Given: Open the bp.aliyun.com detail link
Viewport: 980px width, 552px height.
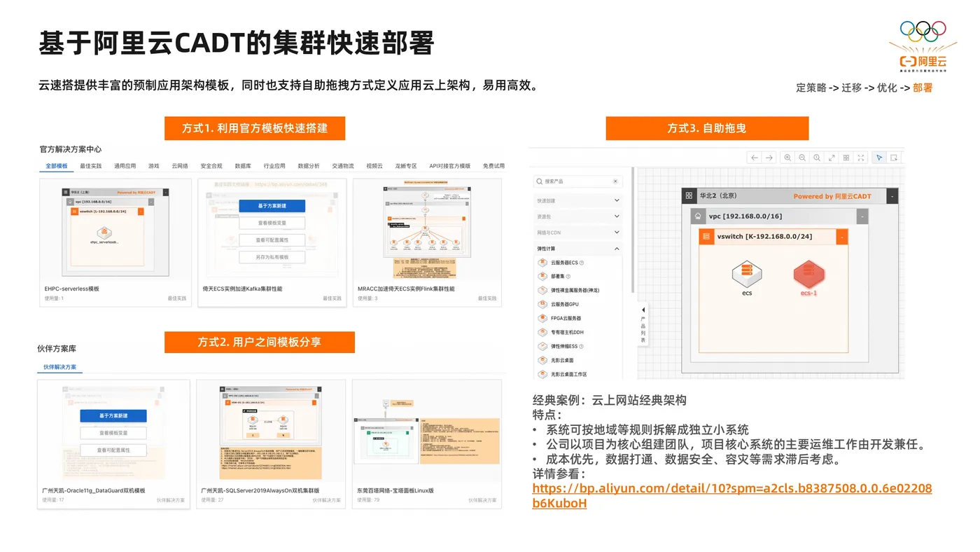Looking at the screenshot, I should pos(732,496).
